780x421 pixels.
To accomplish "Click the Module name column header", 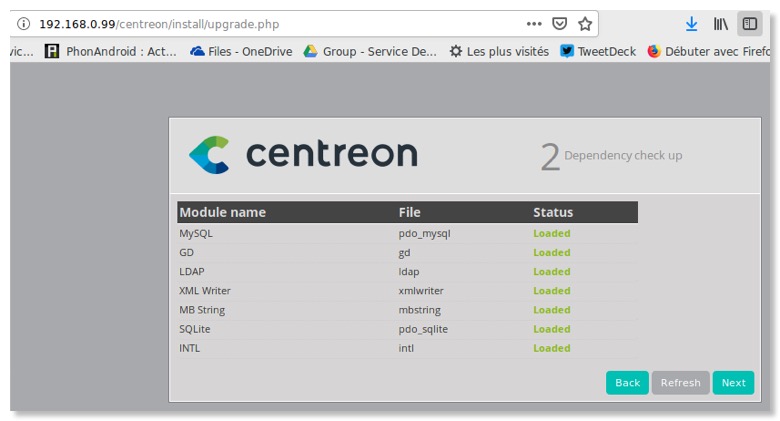I will (222, 212).
